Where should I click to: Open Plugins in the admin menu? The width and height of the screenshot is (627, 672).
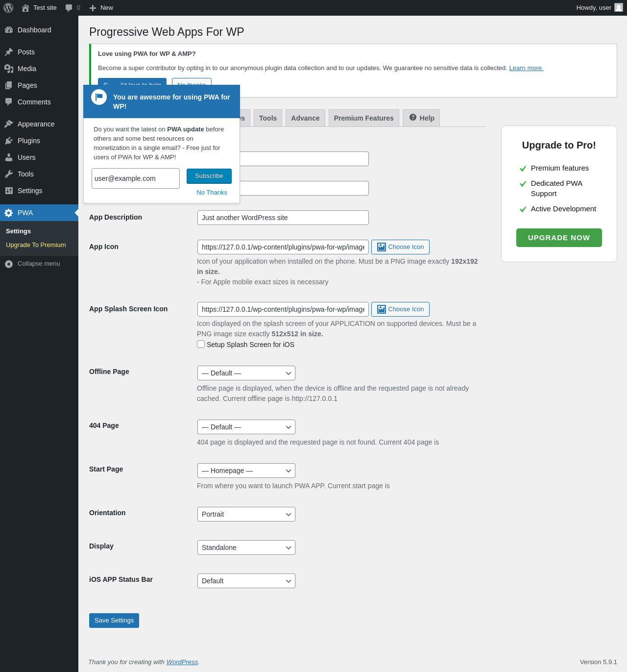(39, 141)
